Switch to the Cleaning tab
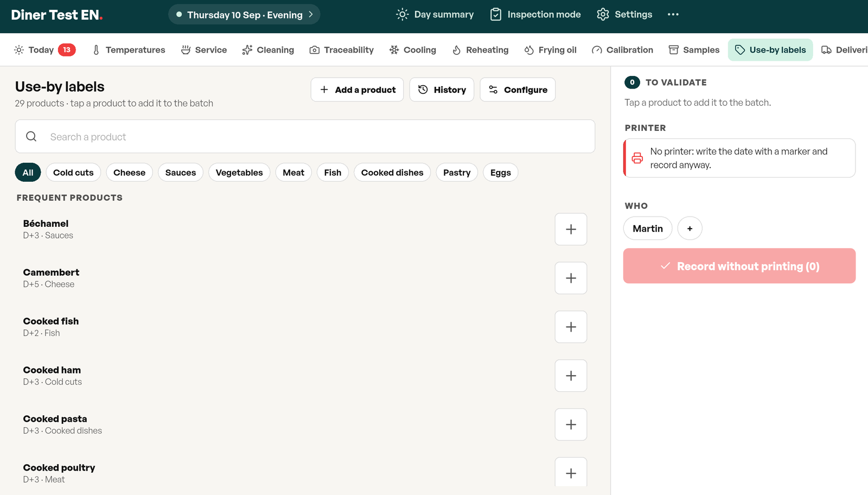The image size is (868, 495). coord(268,50)
